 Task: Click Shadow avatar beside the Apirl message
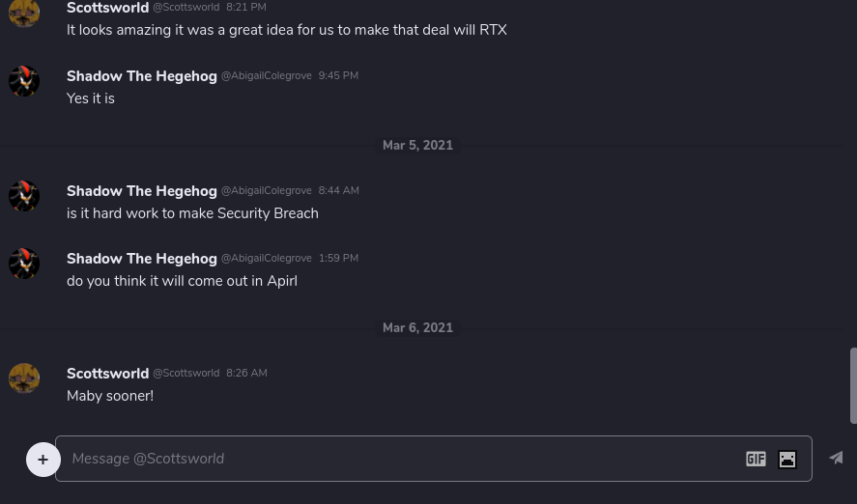pyautogui.click(x=24, y=264)
